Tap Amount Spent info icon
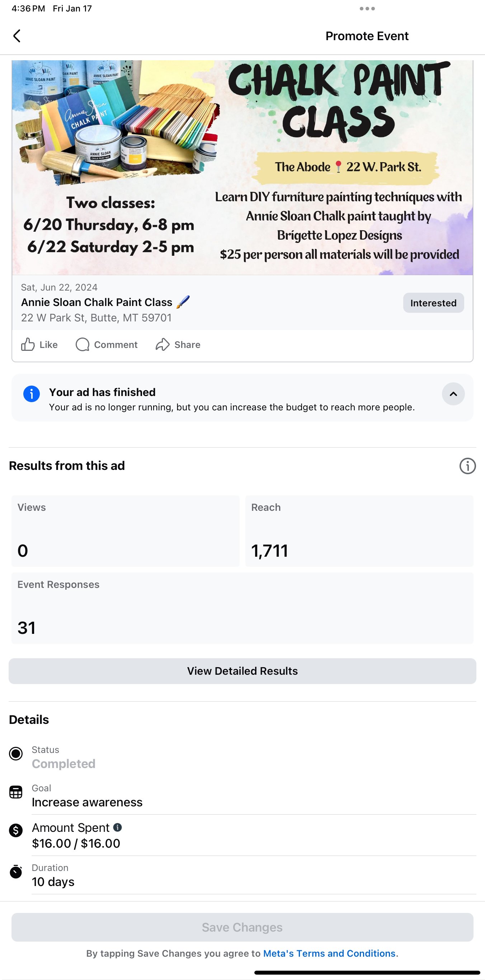The height and width of the screenshot is (980, 485). click(x=118, y=827)
